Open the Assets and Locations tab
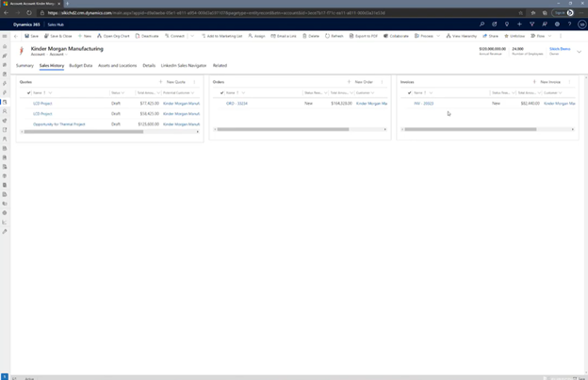Screen dimensions: 588x380 click(117, 66)
